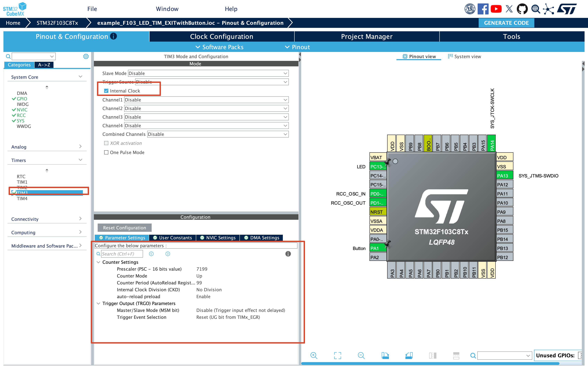Screen dimensions: 588x369
Task: Open the Channel3 dropdown
Action: click(x=206, y=117)
